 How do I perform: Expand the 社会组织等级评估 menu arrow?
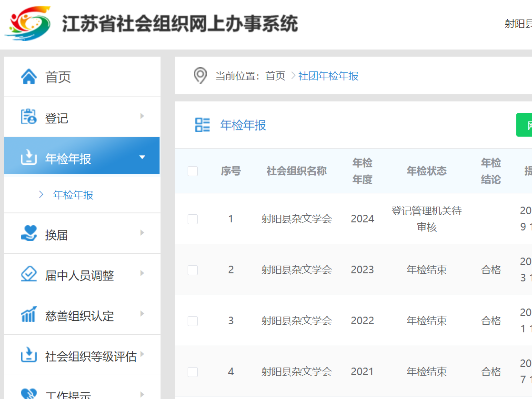coord(142,354)
